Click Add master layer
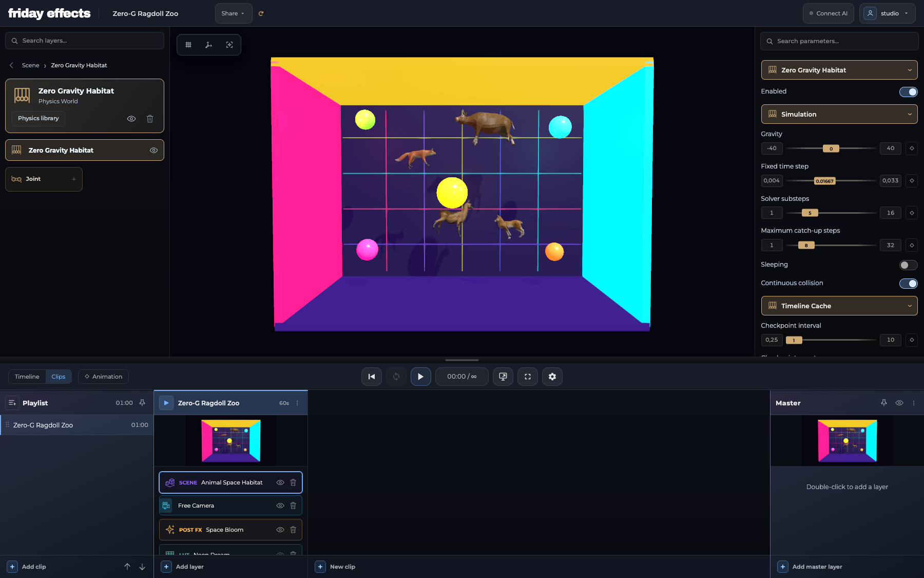The width and height of the screenshot is (924, 578). click(810, 567)
